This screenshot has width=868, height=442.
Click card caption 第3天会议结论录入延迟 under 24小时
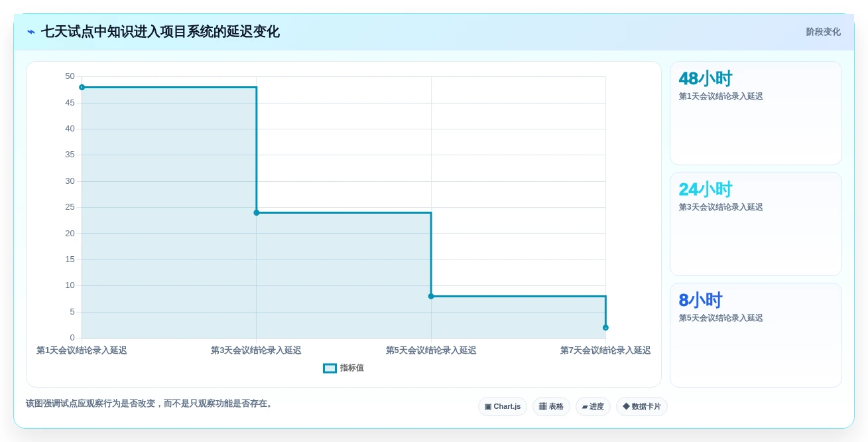pos(721,207)
